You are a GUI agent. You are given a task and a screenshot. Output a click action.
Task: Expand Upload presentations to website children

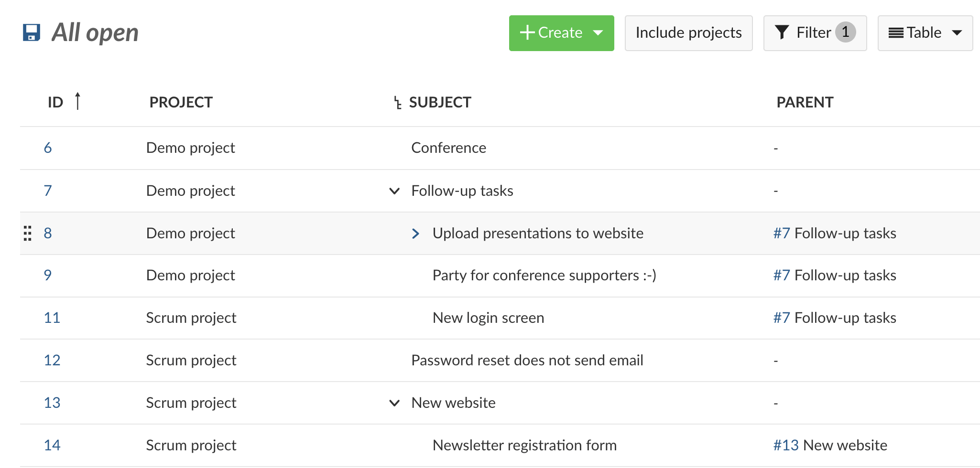[x=415, y=234]
